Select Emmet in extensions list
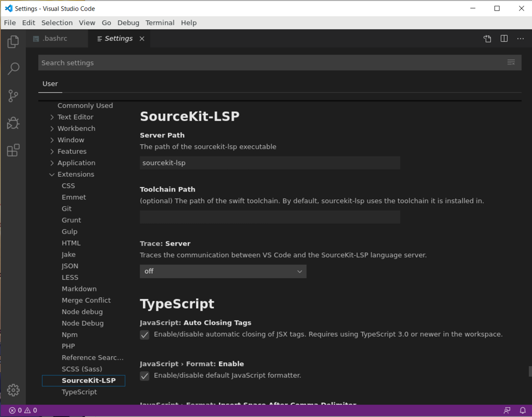This screenshot has height=417, width=532. (74, 197)
